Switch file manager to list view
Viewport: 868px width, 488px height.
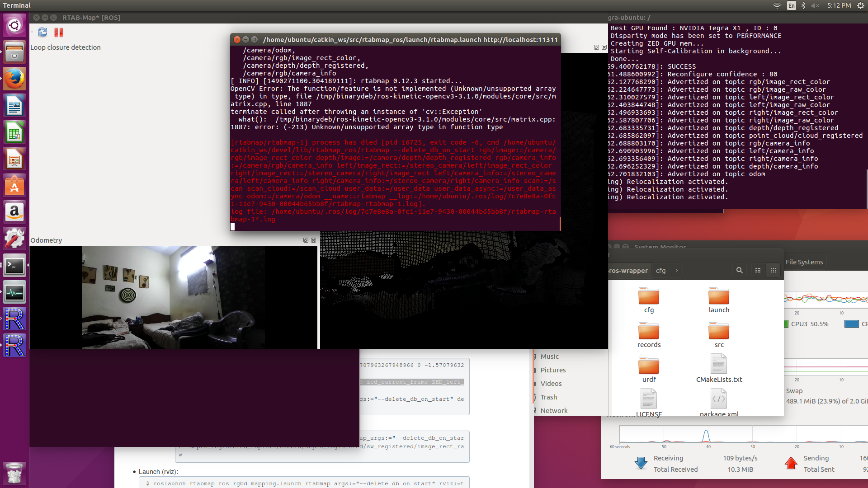[x=758, y=270]
